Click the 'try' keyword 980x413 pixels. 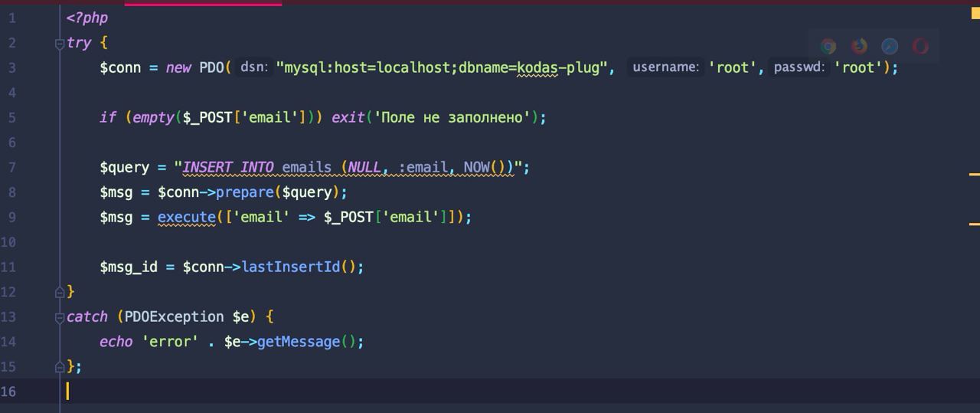[79, 43]
